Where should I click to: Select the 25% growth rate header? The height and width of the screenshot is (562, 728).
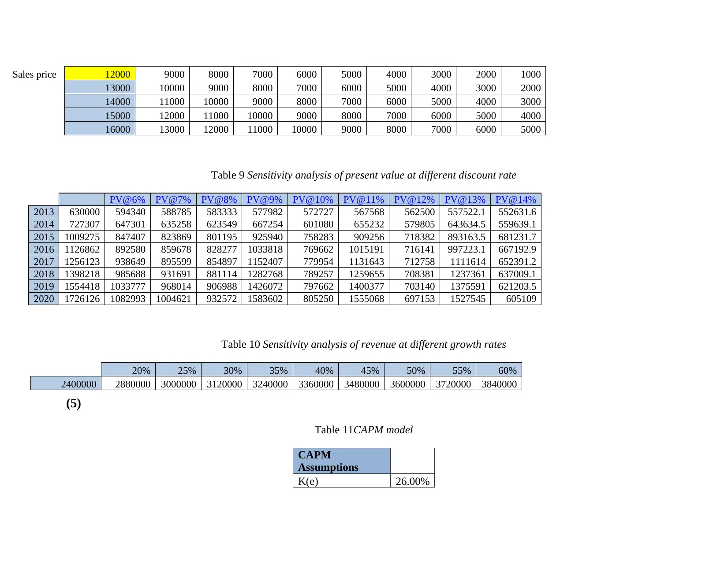[179, 370]
